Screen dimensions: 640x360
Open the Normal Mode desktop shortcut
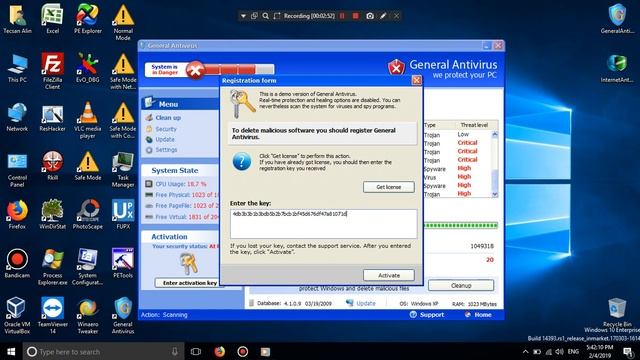[123, 22]
